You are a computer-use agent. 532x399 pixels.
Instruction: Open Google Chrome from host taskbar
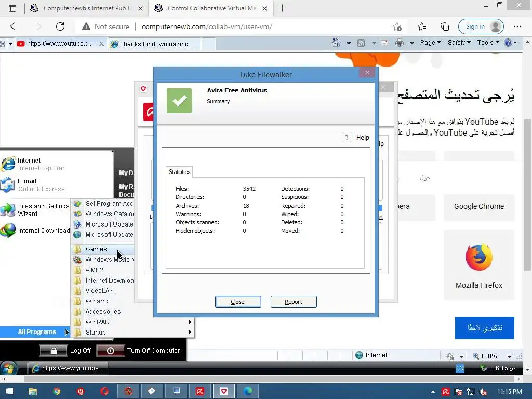pos(57,391)
